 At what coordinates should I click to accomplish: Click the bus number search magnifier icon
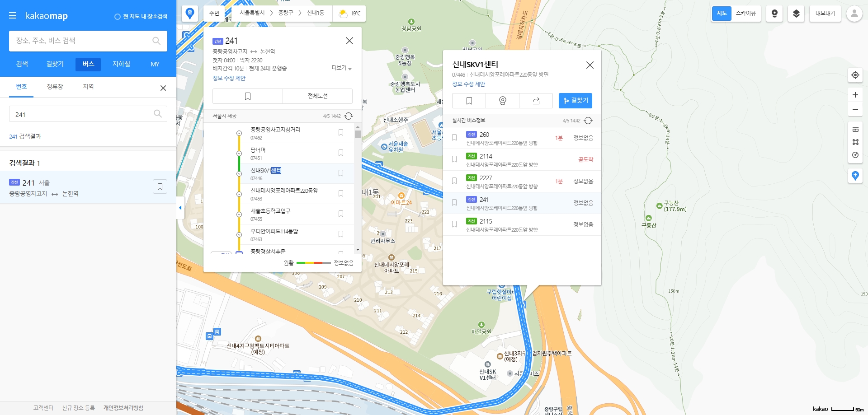[157, 114]
